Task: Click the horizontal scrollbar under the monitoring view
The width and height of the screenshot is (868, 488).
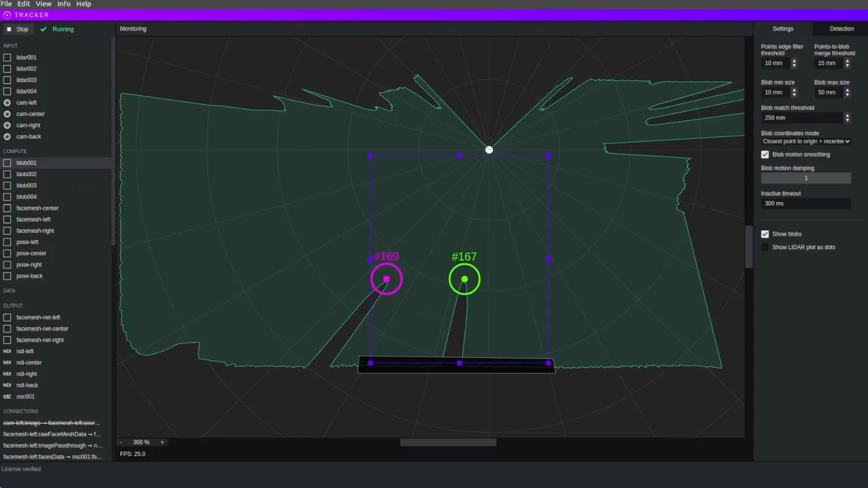Action: point(448,442)
